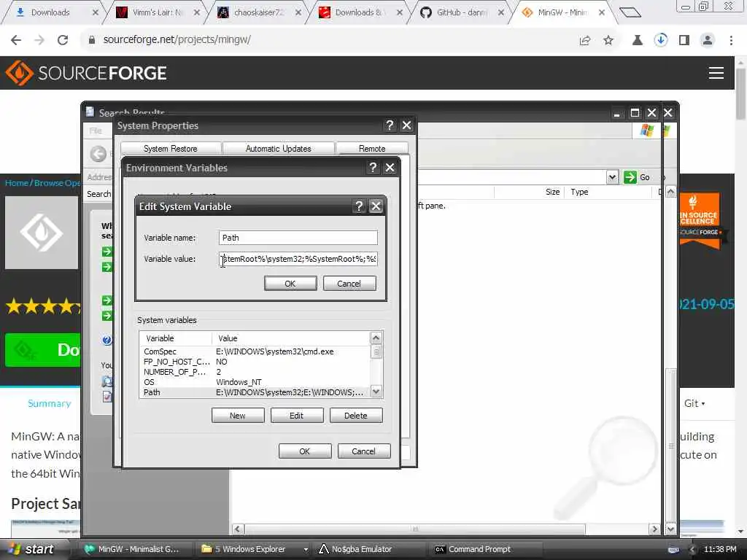Screen dimensions: 747x560
Task: Open the Chrome three-dot menu
Action: tap(731, 40)
